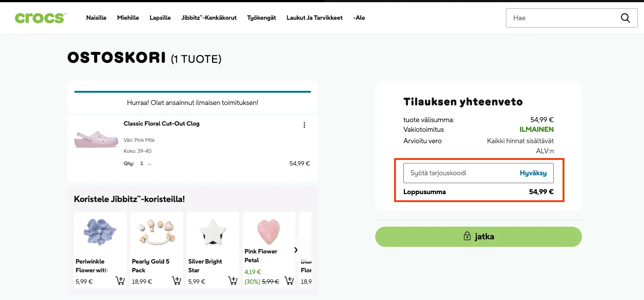The image size is (644, 300).
Task: Click the Silver Bright Star image
Action: click(x=213, y=231)
